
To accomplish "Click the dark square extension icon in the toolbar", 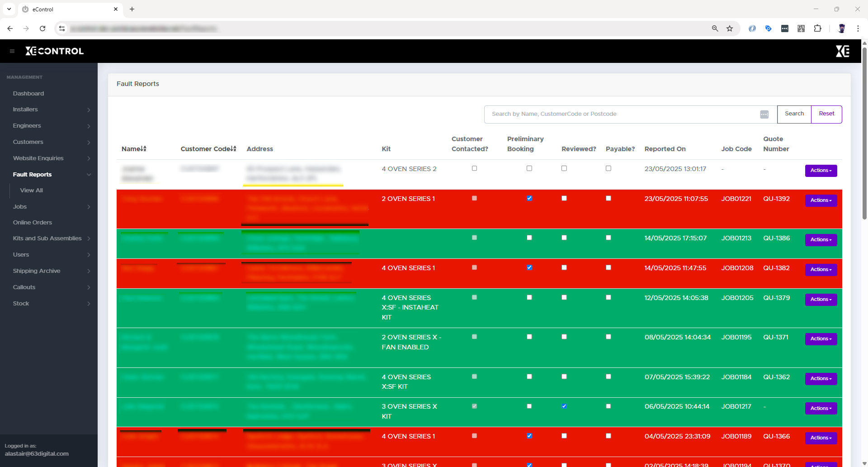I will (785, 29).
